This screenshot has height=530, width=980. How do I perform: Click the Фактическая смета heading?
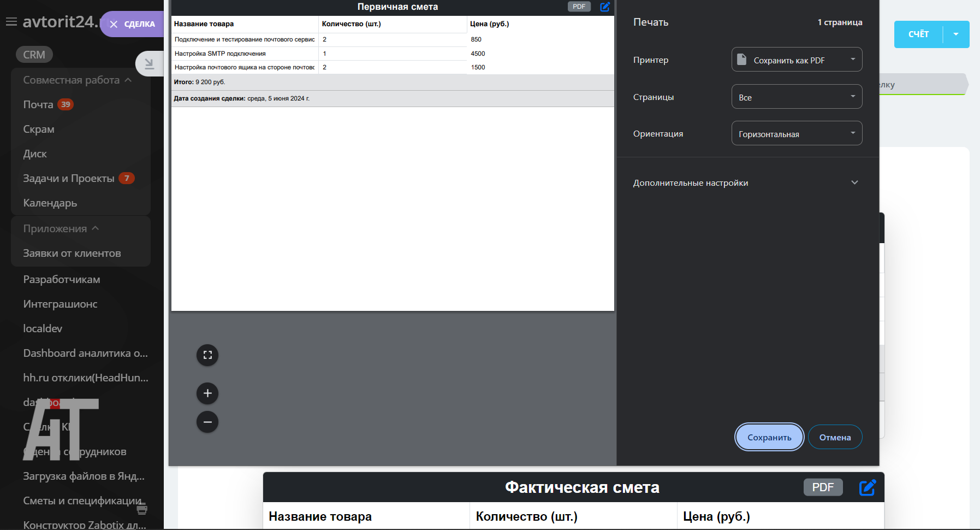582,487
